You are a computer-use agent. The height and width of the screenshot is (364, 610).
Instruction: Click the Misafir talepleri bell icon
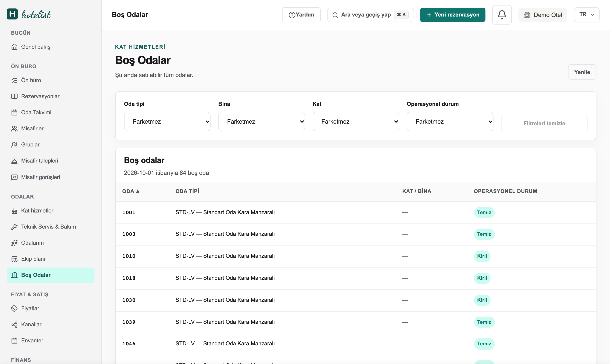coord(14,161)
